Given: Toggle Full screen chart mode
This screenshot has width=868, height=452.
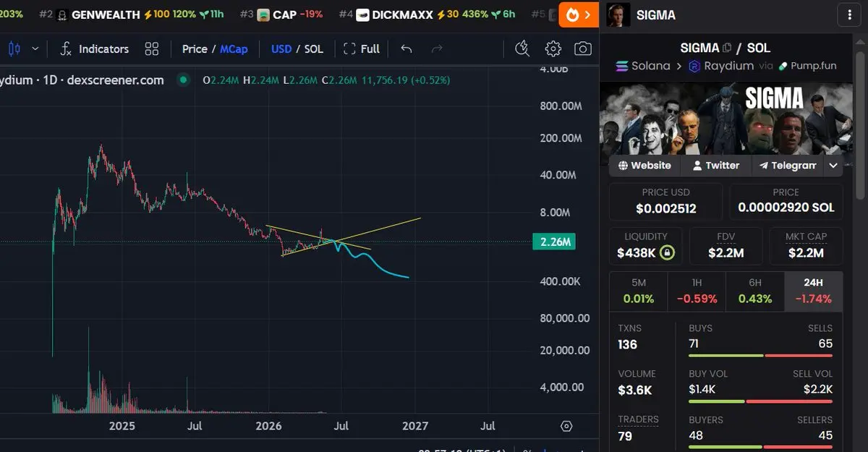Looking at the screenshot, I should click(362, 48).
